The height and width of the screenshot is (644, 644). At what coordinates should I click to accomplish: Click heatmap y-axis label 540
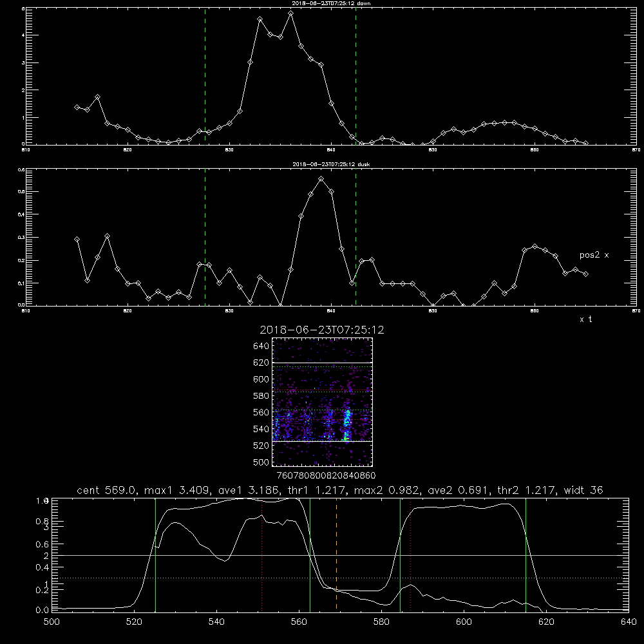[x=261, y=429]
